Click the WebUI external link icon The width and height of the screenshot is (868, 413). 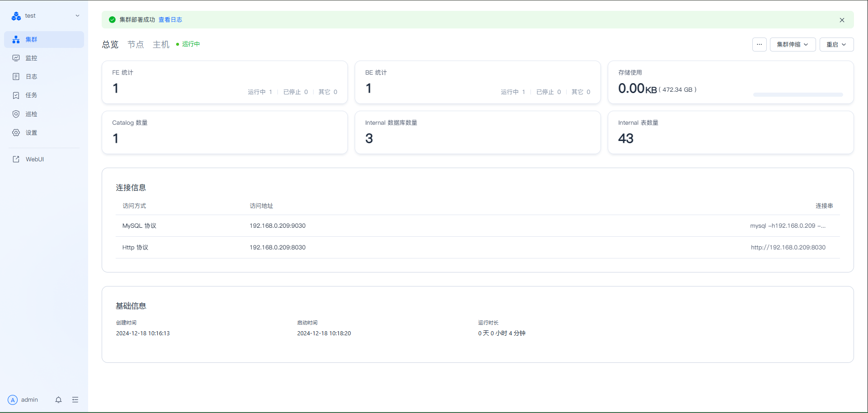click(x=16, y=160)
